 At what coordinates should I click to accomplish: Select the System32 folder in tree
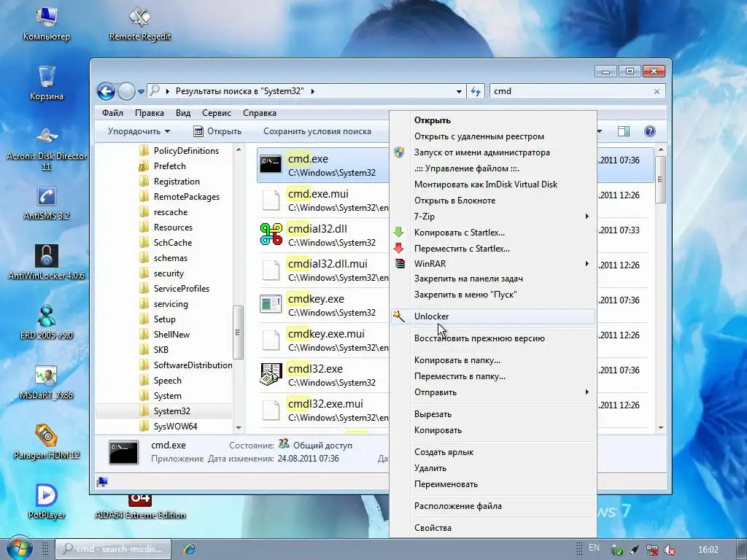tap(164, 411)
